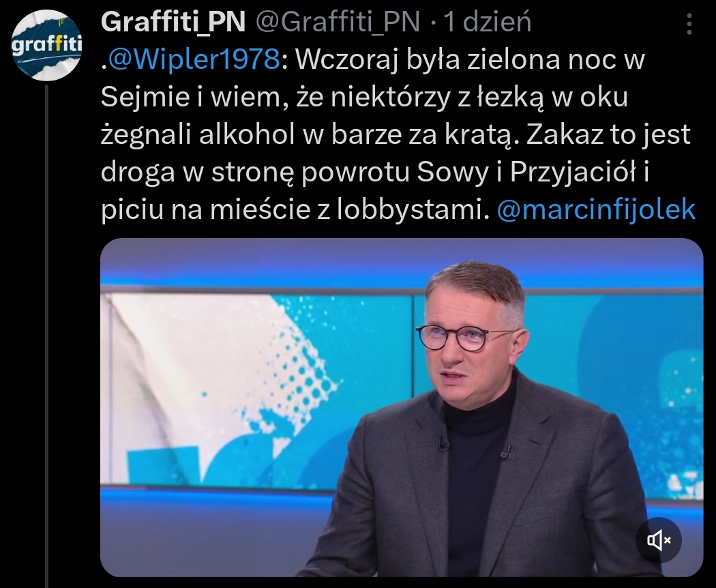Viewport: 716px width, 588px height.
Task: Click the tweet line starting 'Sejmie i wiem'
Action: pyautogui.click(x=364, y=97)
